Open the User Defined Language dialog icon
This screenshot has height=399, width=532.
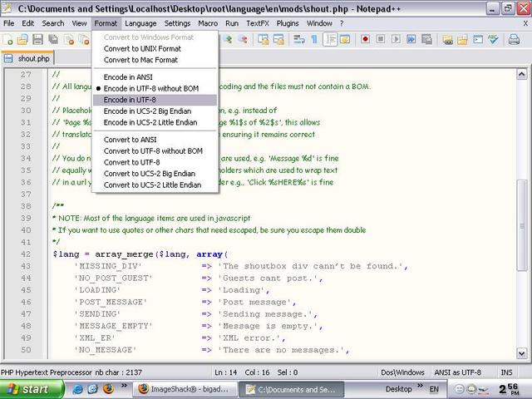point(345,40)
